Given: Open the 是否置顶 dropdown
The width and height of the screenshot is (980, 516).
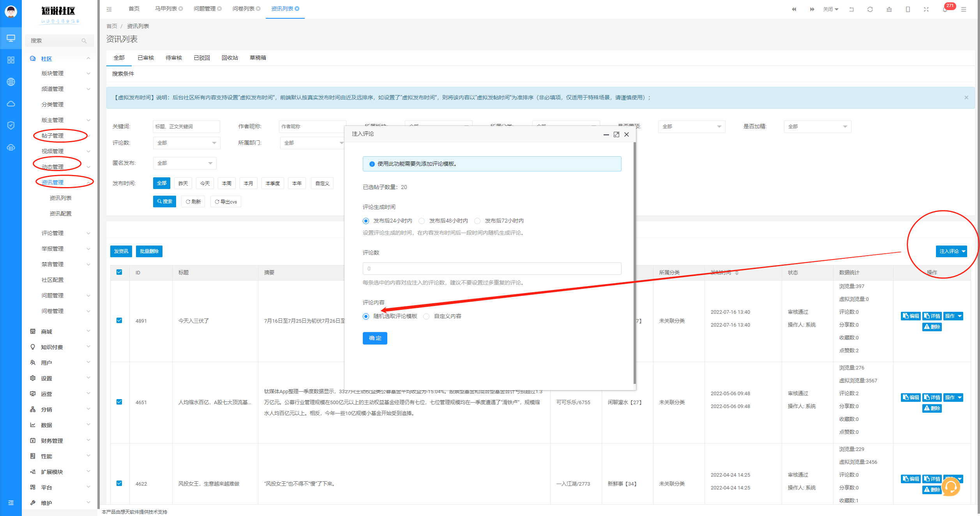Looking at the screenshot, I should tap(692, 127).
